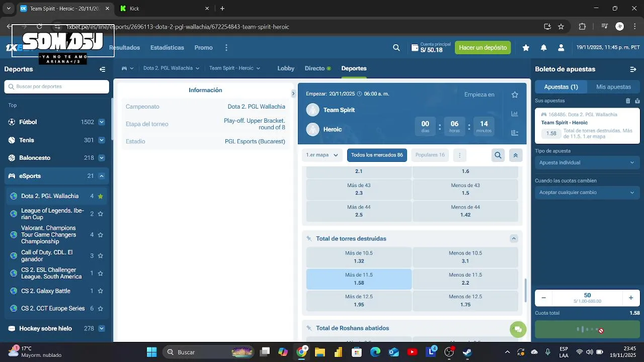
Task: Install app icon in address bar
Action: (547, 27)
